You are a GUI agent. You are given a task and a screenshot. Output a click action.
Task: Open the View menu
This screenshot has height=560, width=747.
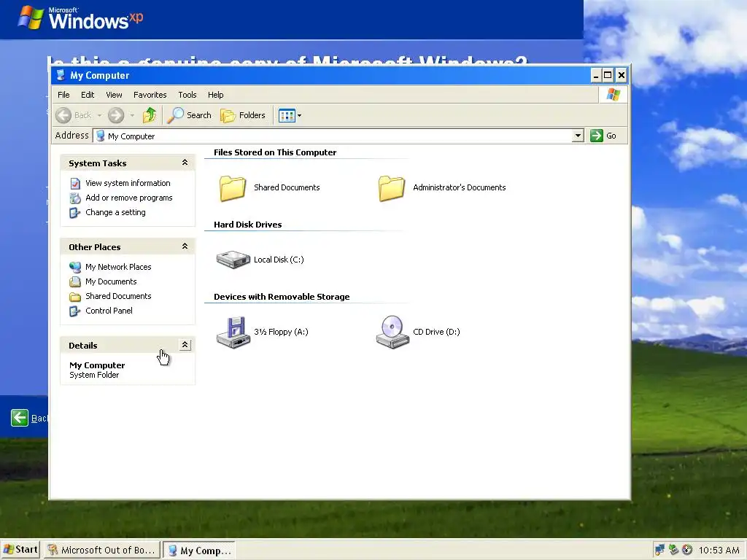click(114, 95)
